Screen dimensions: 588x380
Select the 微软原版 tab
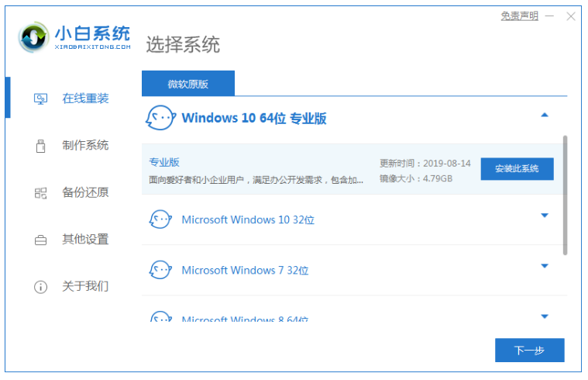point(187,84)
